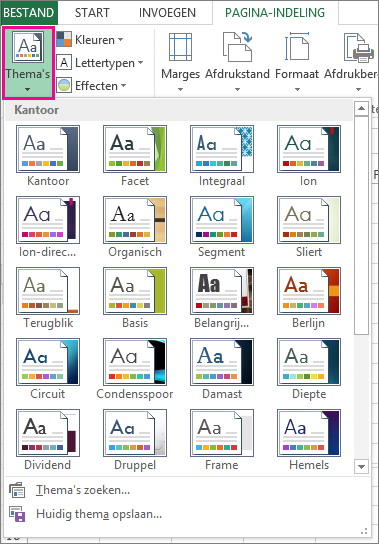Apply the Terugblik theme
This screenshot has width=379, height=544.
(48, 298)
